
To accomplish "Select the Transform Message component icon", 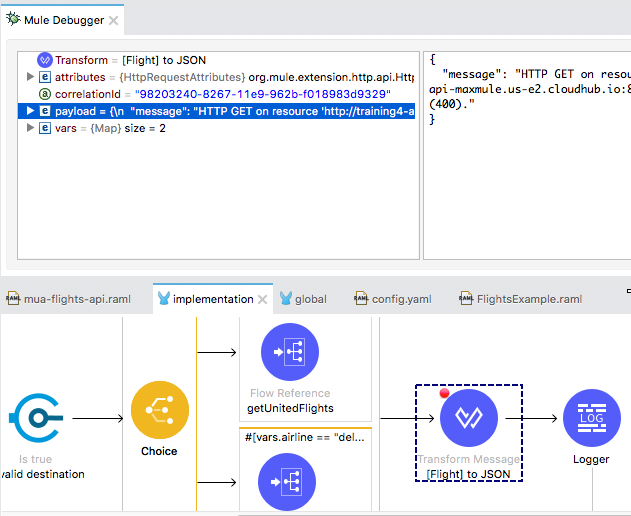I will click(469, 418).
